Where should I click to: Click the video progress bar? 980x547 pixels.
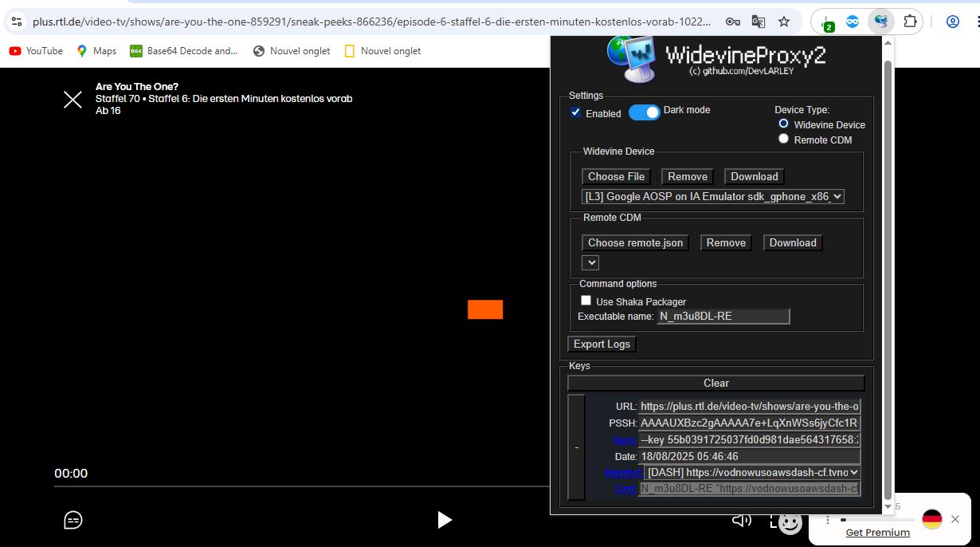point(303,486)
